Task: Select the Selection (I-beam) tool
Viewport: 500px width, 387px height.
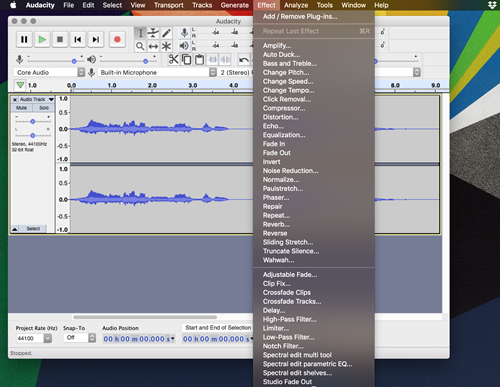Action: click(140, 33)
